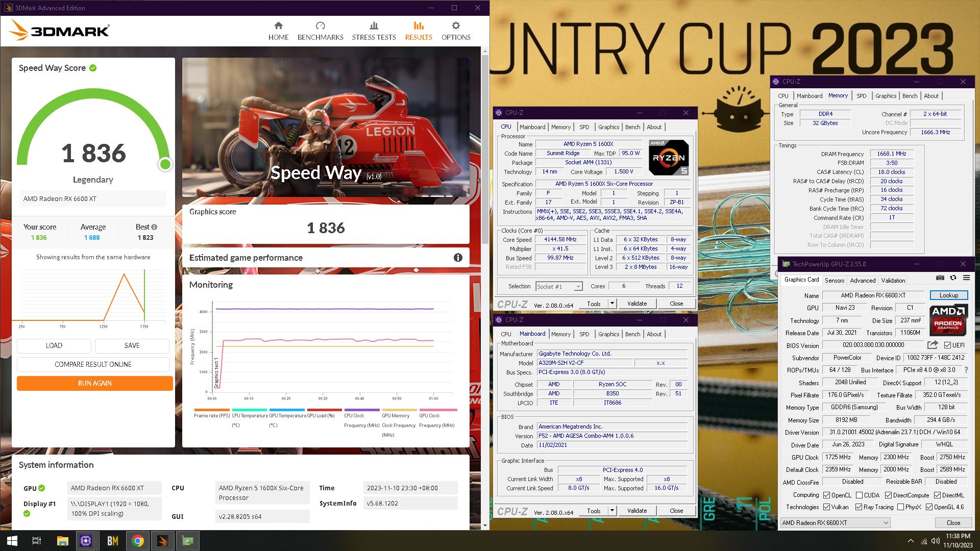Expand the Tools arrow in the CPU-Z Mainboard window
Image resolution: width=980 pixels, height=551 pixels.
pos(612,511)
